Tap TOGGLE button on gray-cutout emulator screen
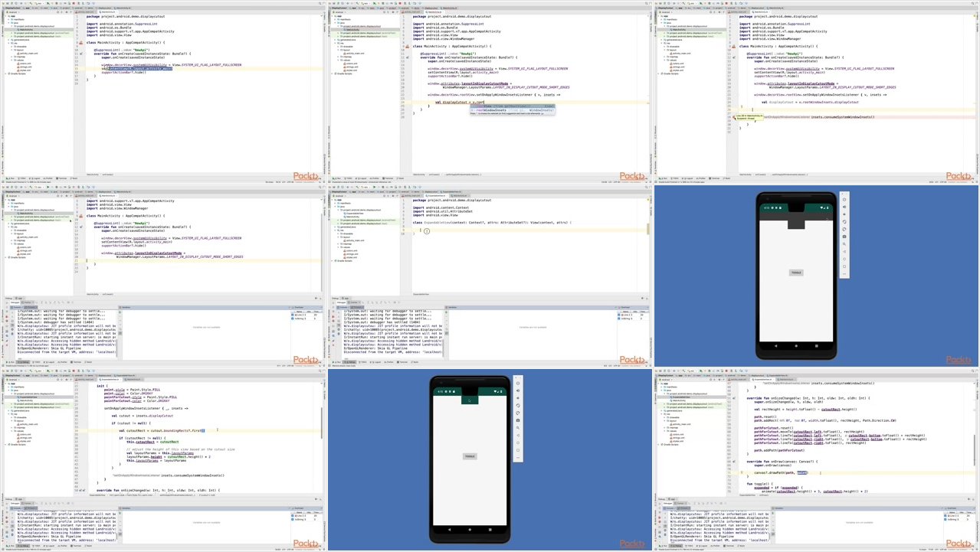 (x=796, y=273)
